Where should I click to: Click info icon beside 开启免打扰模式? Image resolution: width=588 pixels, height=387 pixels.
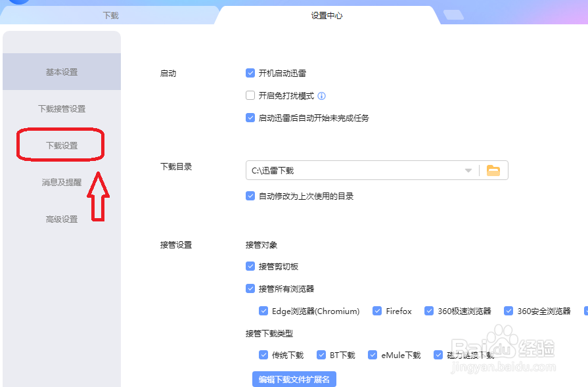click(x=321, y=96)
